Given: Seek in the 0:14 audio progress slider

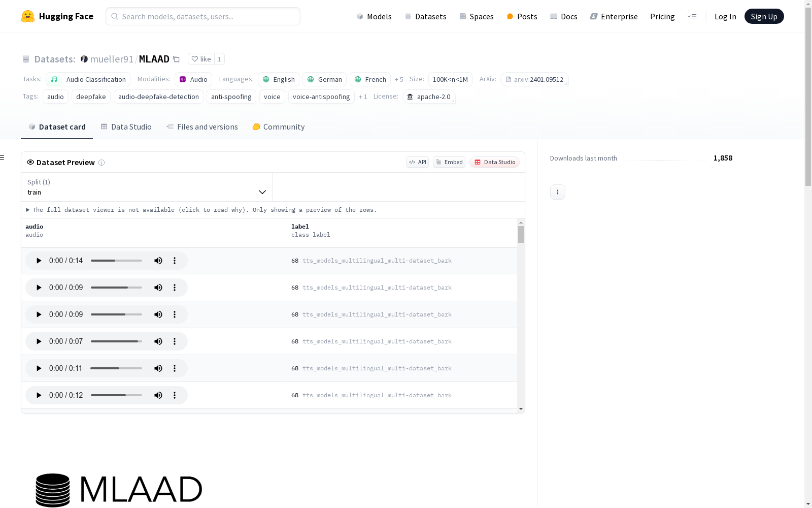Looking at the screenshot, I should pos(116,261).
